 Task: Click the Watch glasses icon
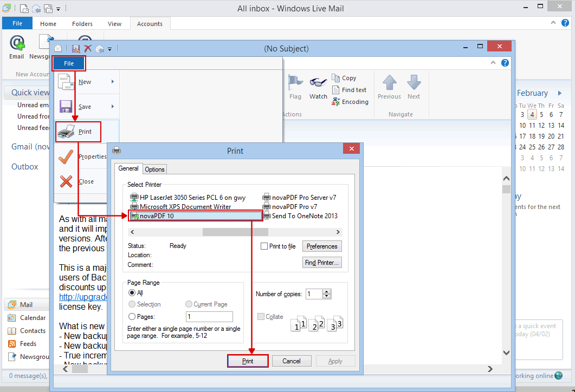coord(318,87)
